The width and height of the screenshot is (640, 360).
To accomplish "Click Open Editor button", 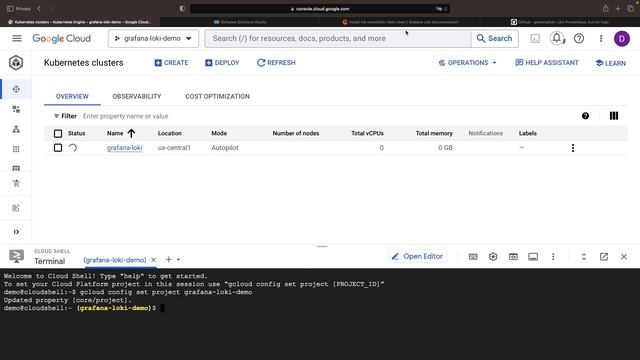I will tap(417, 256).
